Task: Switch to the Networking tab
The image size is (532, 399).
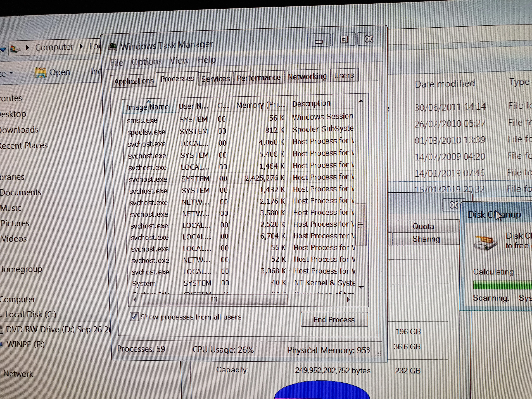Action: (307, 77)
